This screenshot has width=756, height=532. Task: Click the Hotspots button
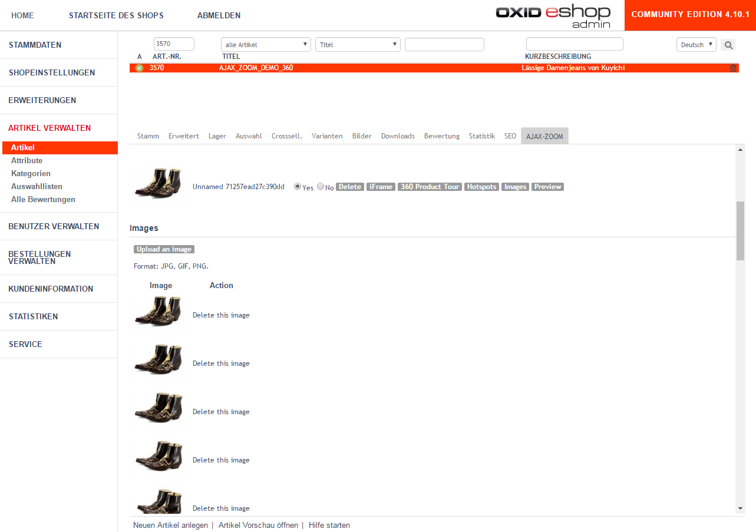point(481,187)
